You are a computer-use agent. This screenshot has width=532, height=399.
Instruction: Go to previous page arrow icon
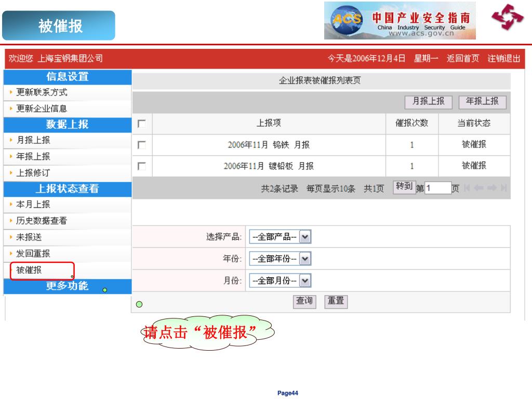point(478,188)
